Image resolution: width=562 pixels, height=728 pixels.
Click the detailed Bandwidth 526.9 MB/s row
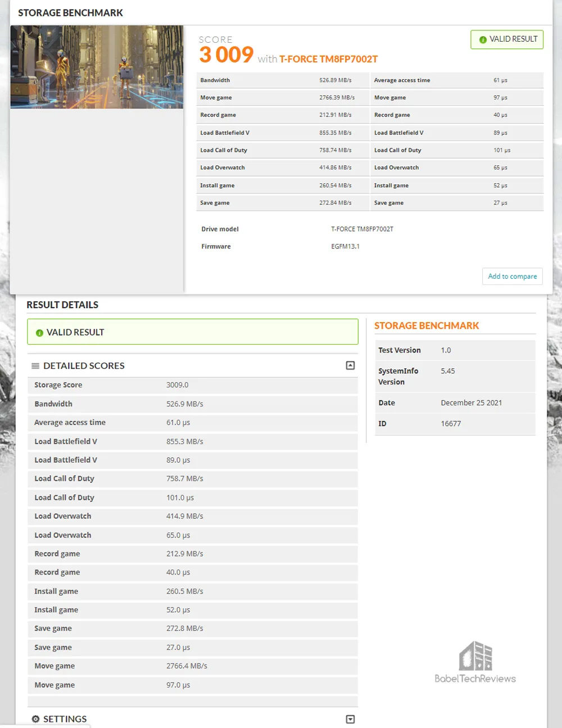click(193, 404)
